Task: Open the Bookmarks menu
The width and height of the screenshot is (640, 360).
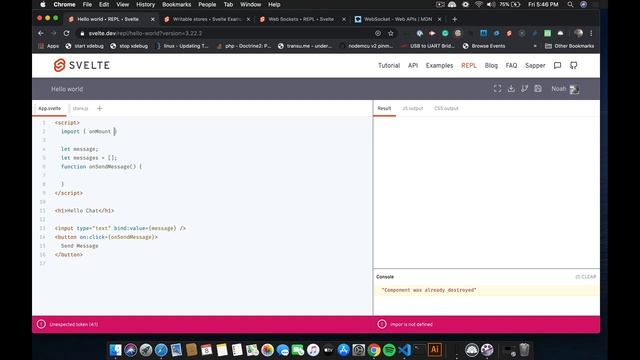Action: 176,4
